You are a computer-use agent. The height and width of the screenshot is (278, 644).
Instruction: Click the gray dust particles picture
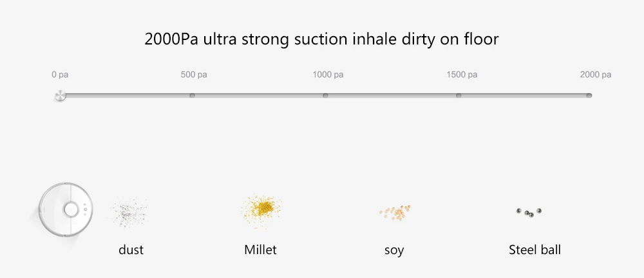[x=129, y=211]
